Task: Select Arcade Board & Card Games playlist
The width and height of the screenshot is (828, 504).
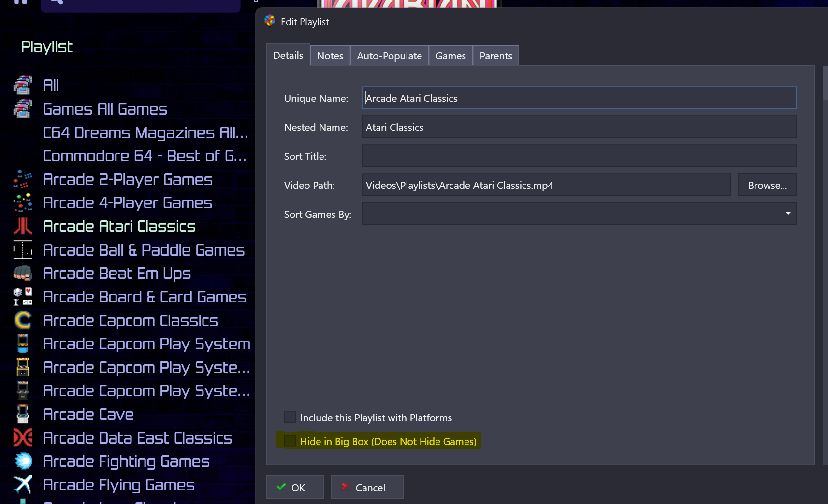Action: click(x=145, y=297)
